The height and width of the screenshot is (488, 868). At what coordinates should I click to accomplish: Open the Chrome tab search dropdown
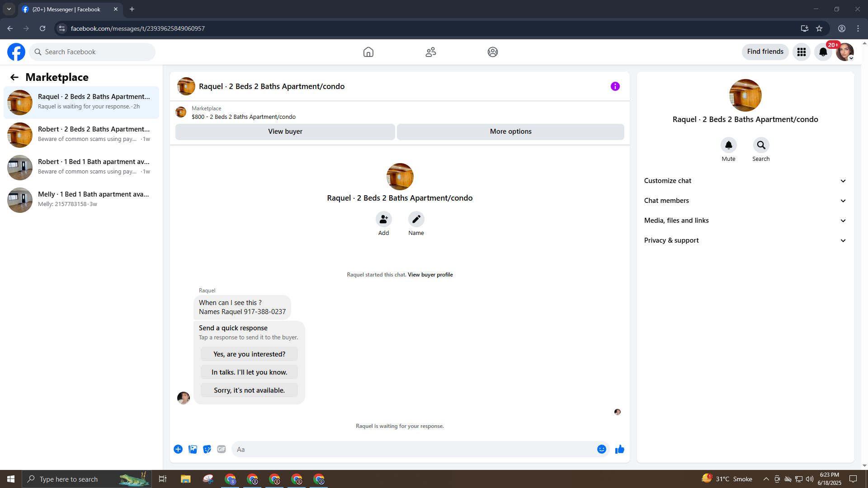9,9
